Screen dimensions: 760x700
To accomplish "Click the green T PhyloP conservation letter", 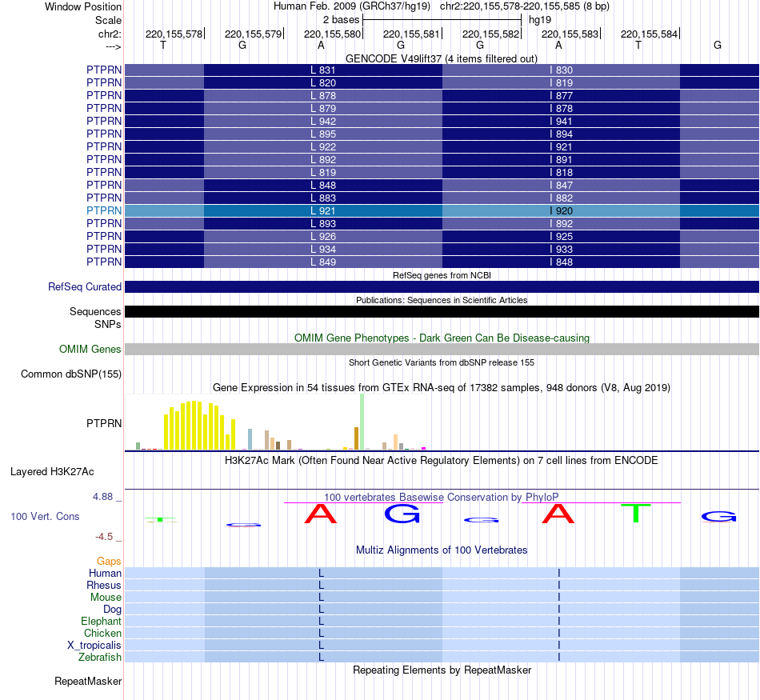I will 635,513.
